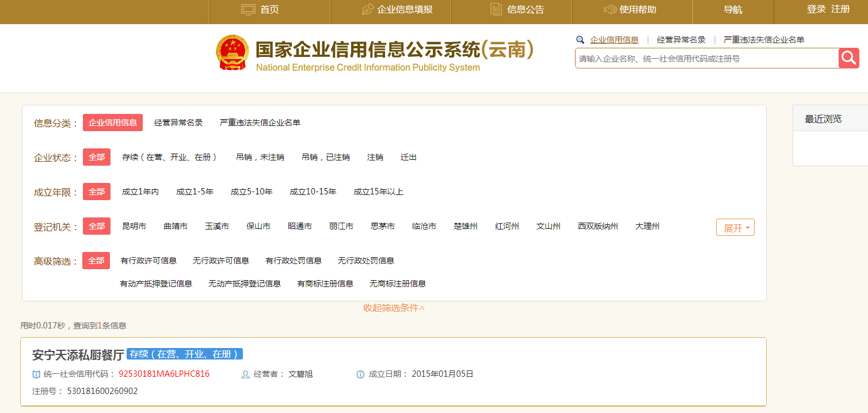
Task: Filter registration authority by 临沧市
Action: [x=424, y=226]
